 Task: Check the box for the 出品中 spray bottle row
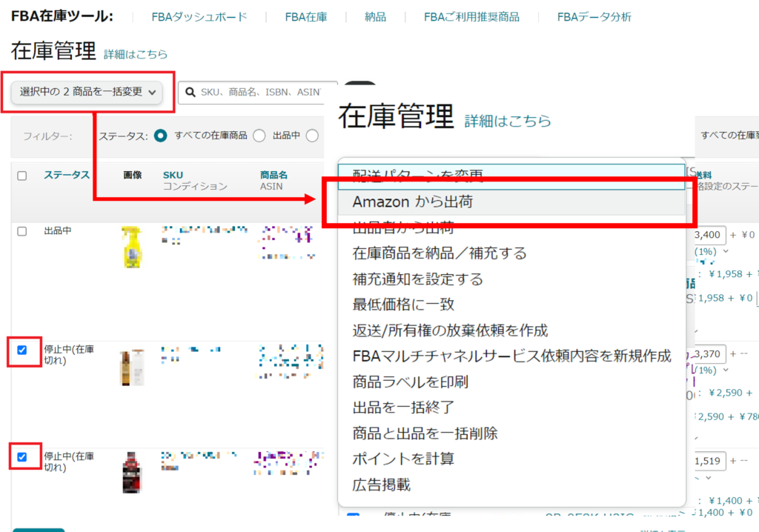21,231
